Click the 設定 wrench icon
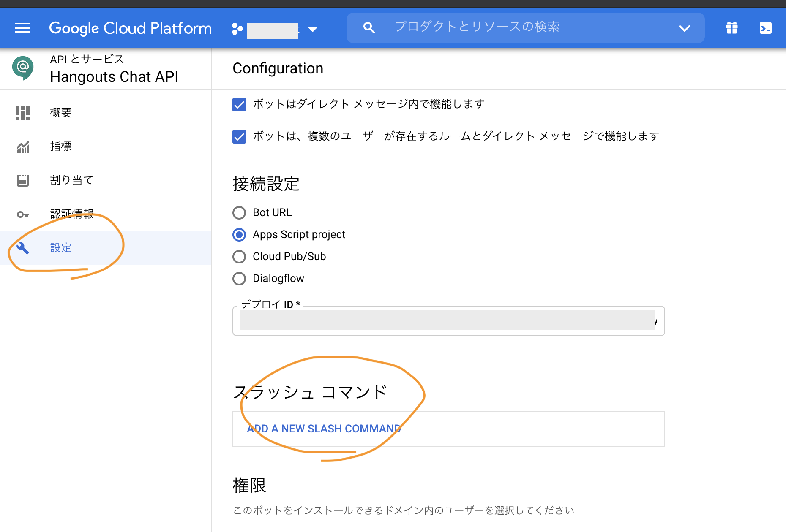The height and width of the screenshot is (532, 786). click(23, 248)
